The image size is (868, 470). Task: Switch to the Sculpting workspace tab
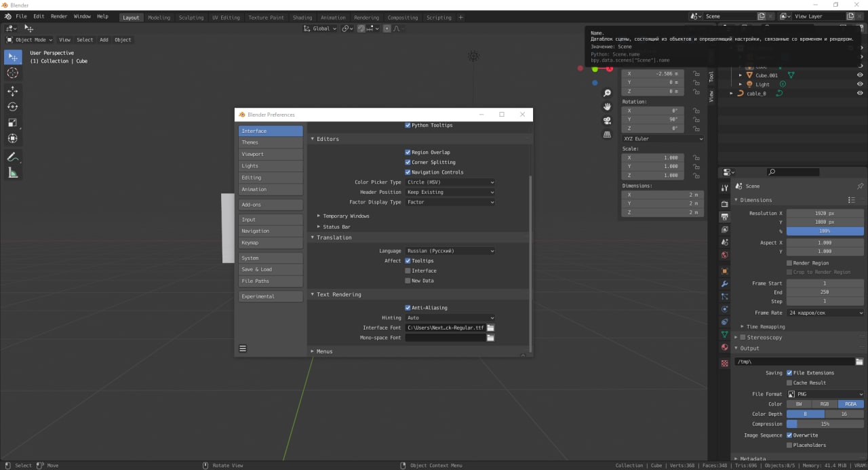pyautogui.click(x=191, y=18)
